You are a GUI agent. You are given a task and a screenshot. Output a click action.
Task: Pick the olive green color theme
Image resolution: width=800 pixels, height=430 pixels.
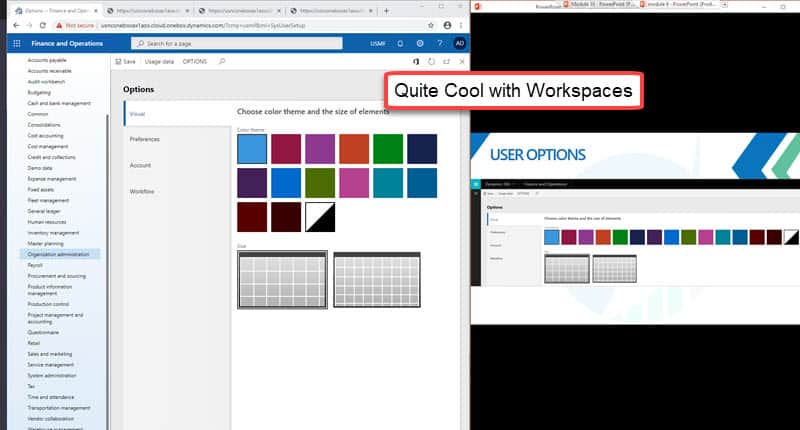tap(320, 183)
